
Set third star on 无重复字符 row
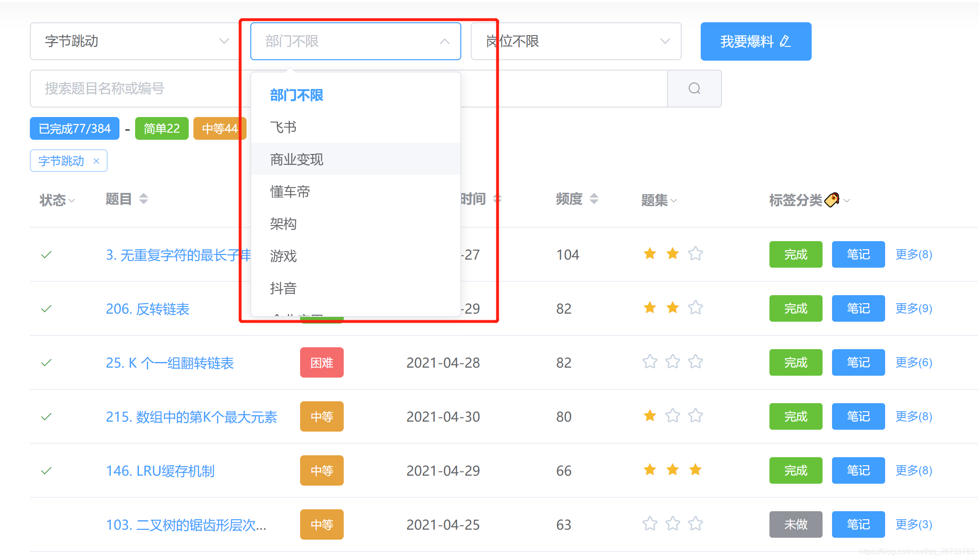695,254
